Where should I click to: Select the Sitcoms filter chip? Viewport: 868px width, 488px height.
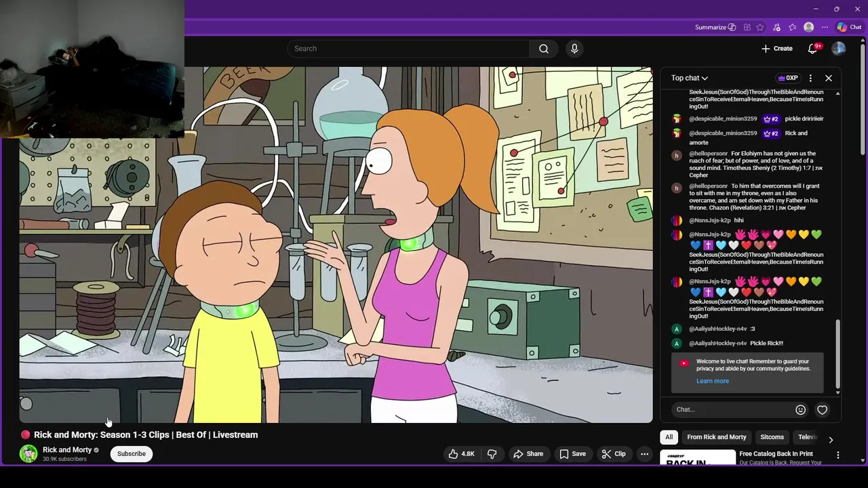[772, 437]
